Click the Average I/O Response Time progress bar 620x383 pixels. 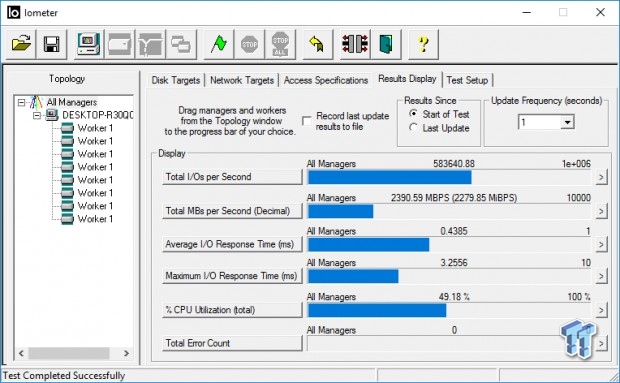click(449, 245)
